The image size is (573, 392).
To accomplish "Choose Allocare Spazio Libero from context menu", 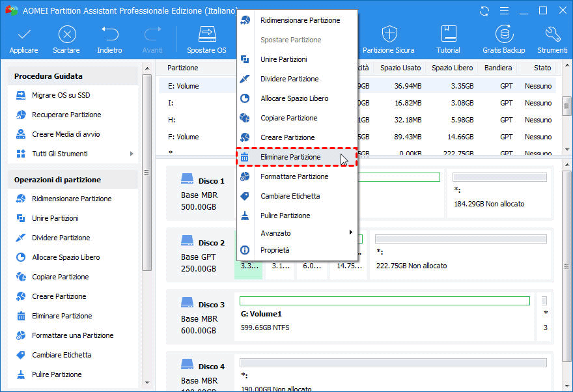I will coord(297,98).
